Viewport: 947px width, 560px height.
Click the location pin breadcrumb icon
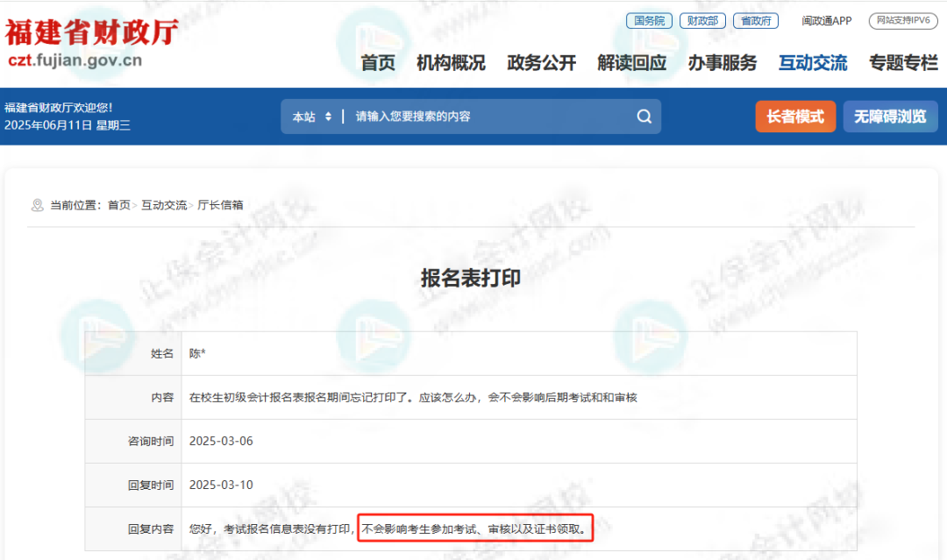tap(37, 203)
